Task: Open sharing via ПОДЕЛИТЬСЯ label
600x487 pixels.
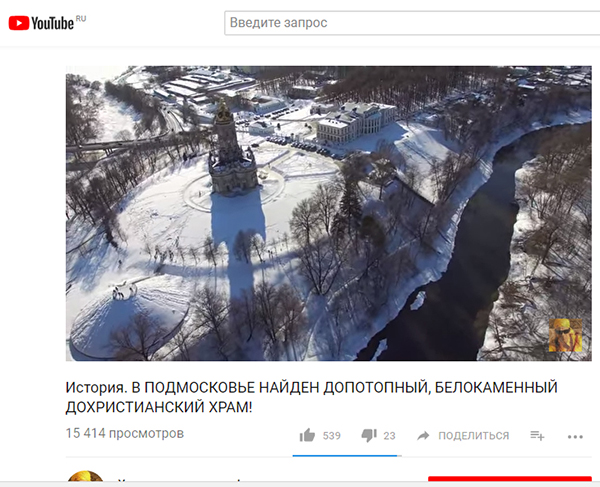Action: [x=474, y=436]
